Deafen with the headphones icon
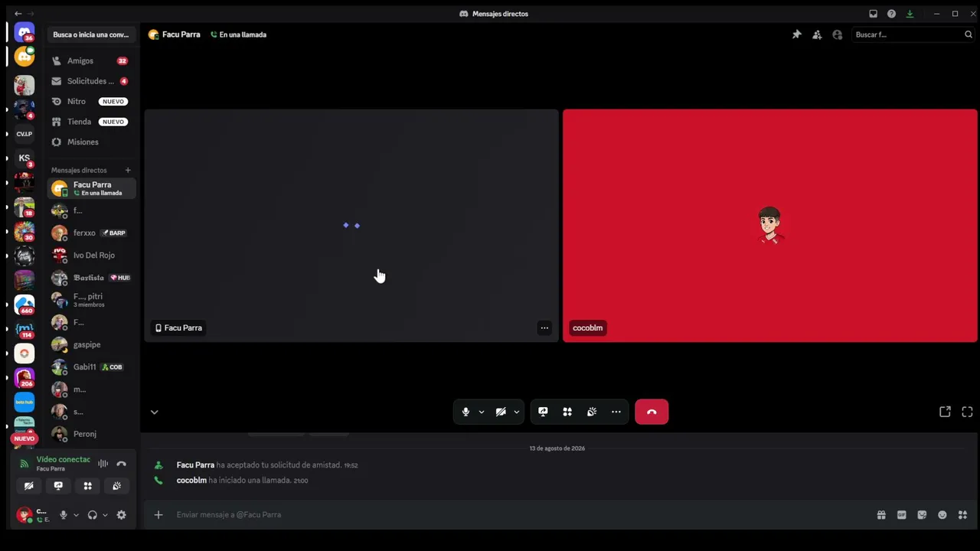The image size is (980, 551). click(x=93, y=515)
